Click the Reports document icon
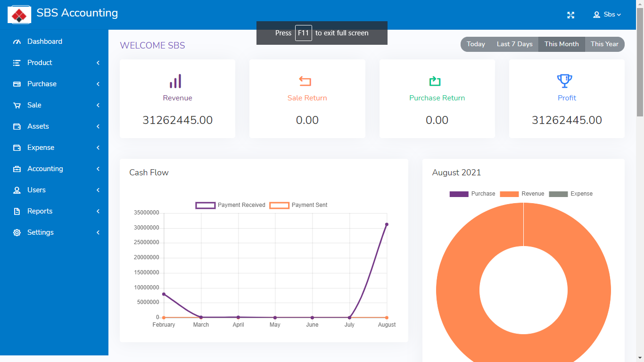The width and height of the screenshot is (644, 362). point(17,211)
